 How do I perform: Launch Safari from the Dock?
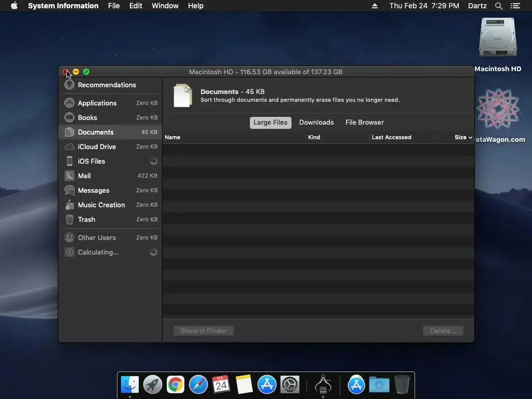pyautogui.click(x=198, y=384)
